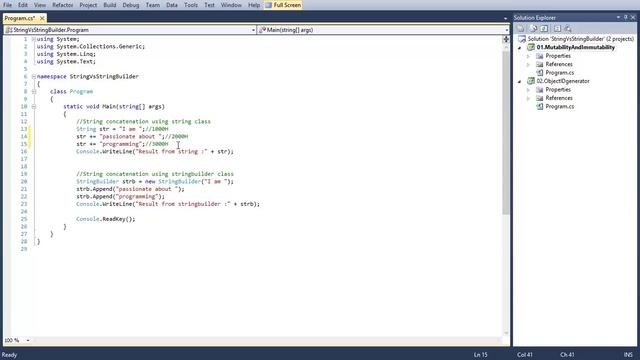The width and height of the screenshot is (640, 360).
Task: Refresh the Solution Explorer tree
Action: tap(544, 29)
